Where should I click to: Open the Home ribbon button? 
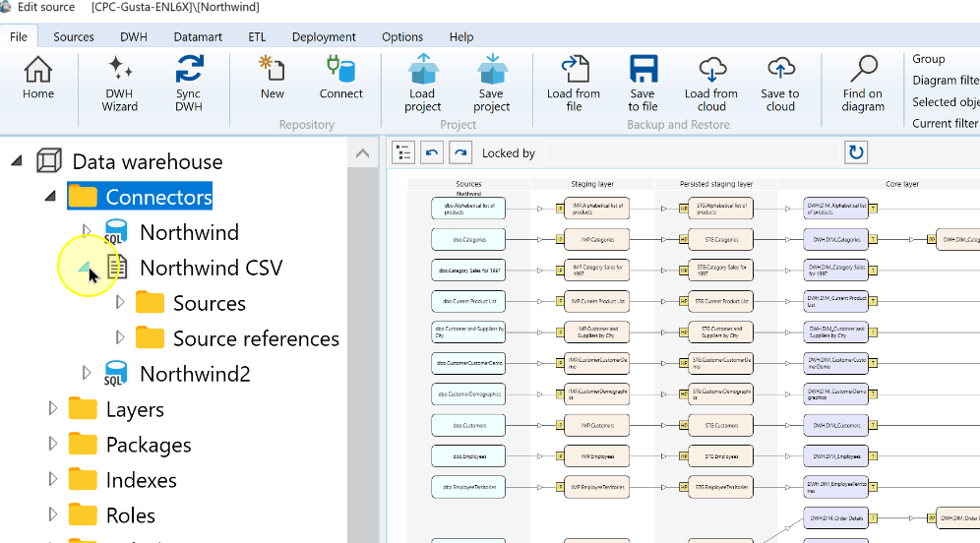click(x=38, y=78)
